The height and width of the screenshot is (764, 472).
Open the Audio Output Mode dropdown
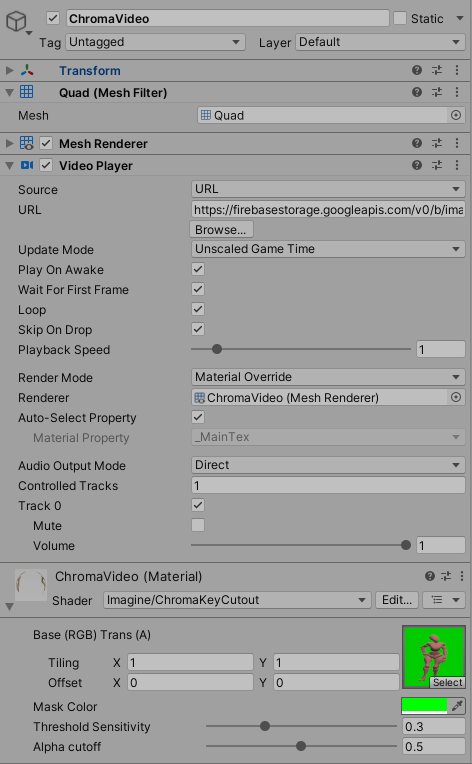coord(328,465)
